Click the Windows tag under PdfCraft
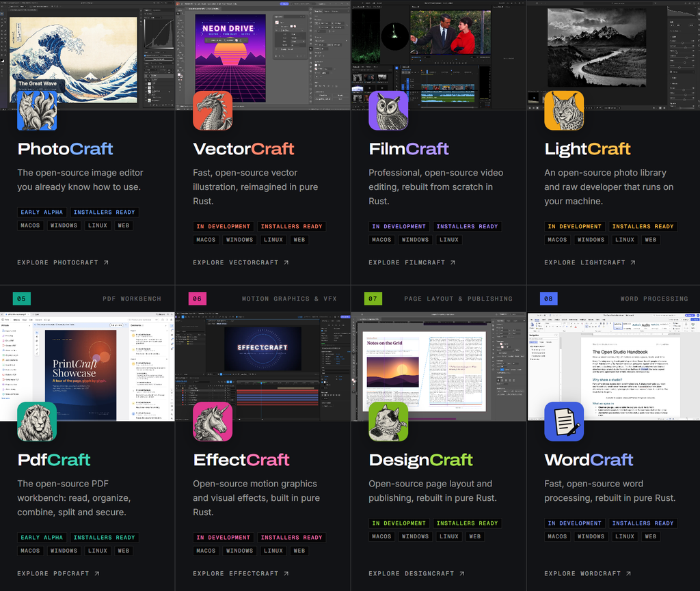The image size is (700, 591). tap(64, 551)
